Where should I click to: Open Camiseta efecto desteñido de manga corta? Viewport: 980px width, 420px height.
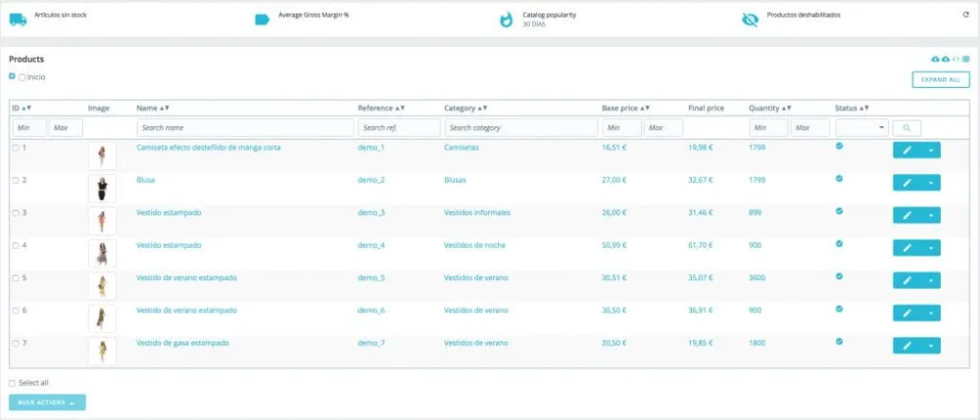[209, 148]
